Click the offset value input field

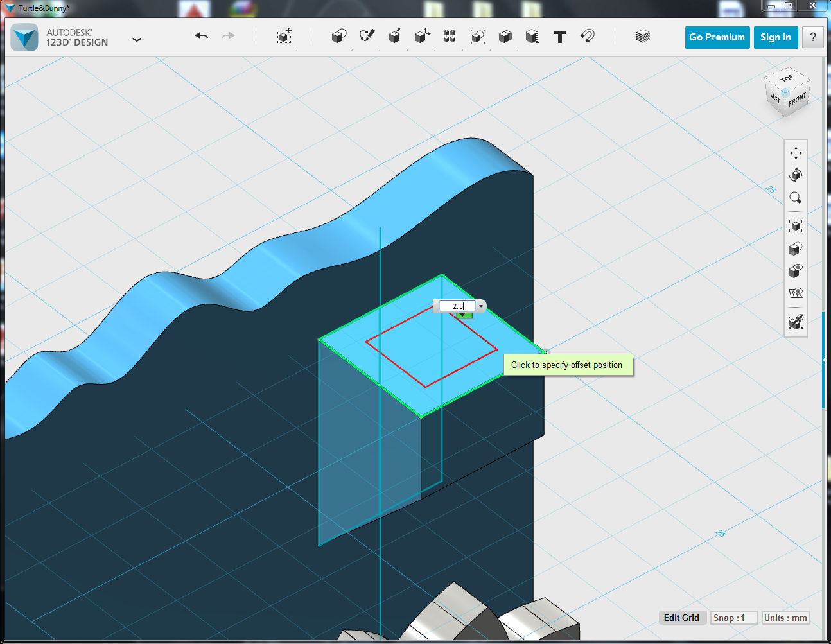[457, 306]
